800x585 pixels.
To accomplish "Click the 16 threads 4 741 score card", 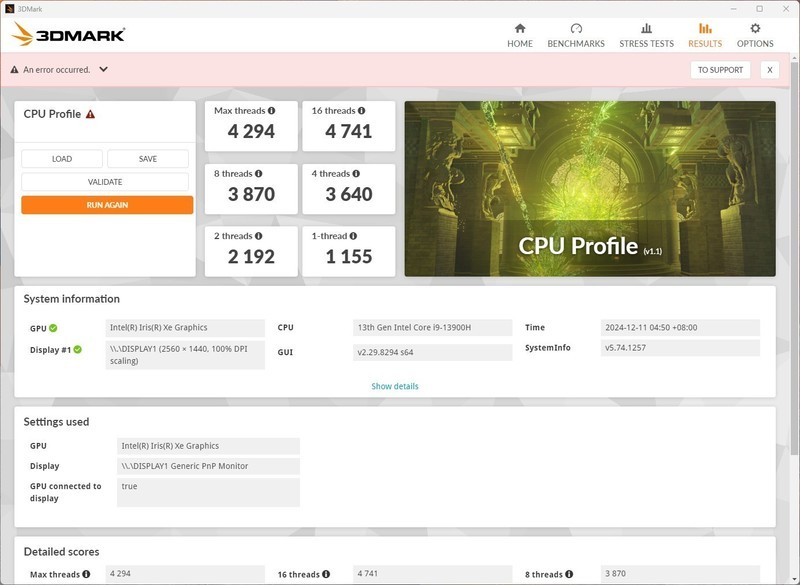I will pos(348,126).
